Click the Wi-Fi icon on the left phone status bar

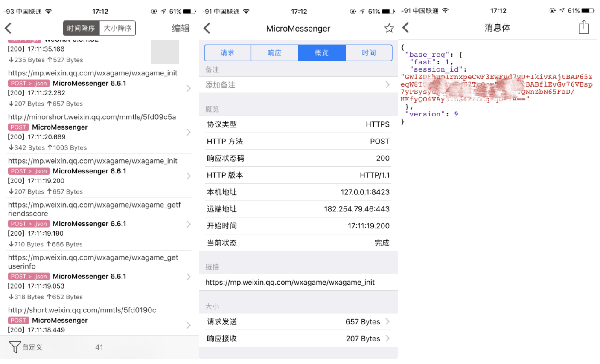[x=48, y=11]
